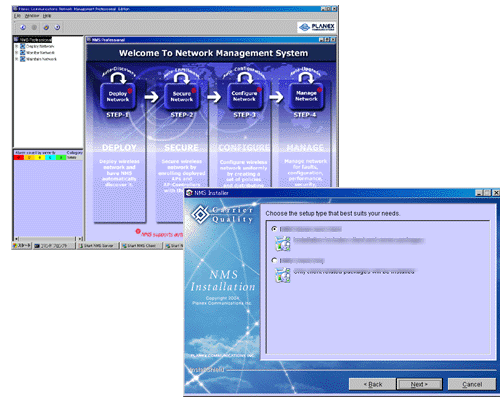
Task: Click the Start NMS Server taskbar item
Action: click(x=98, y=246)
